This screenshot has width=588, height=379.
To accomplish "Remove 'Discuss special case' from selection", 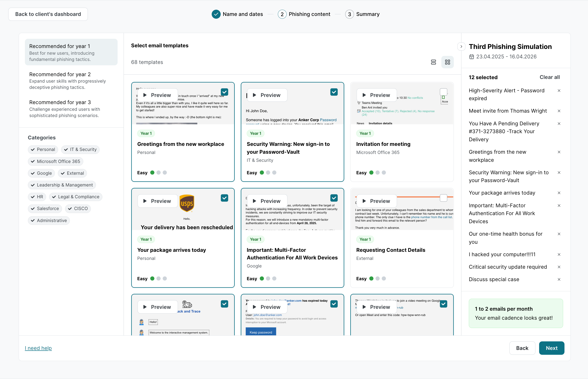I will pos(559,279).
